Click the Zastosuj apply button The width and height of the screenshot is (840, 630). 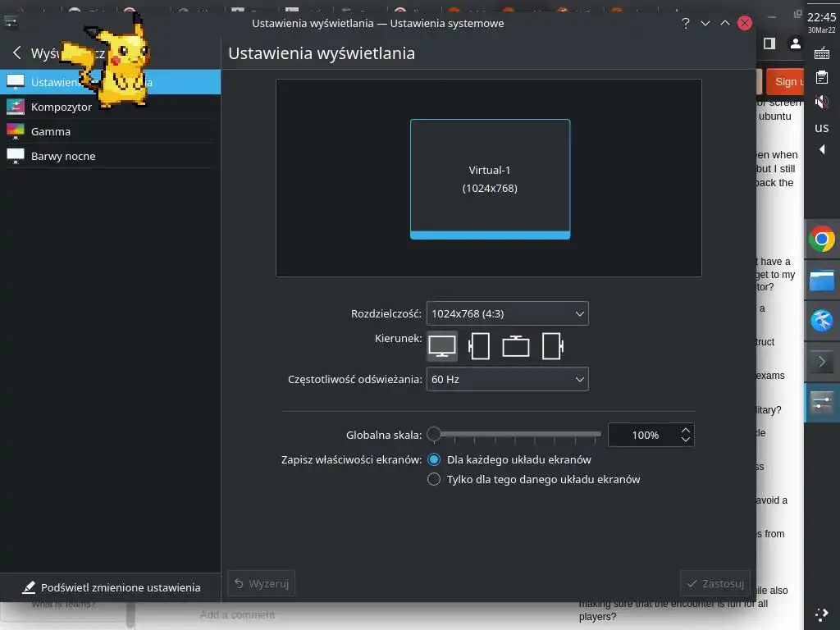[715, 583]
